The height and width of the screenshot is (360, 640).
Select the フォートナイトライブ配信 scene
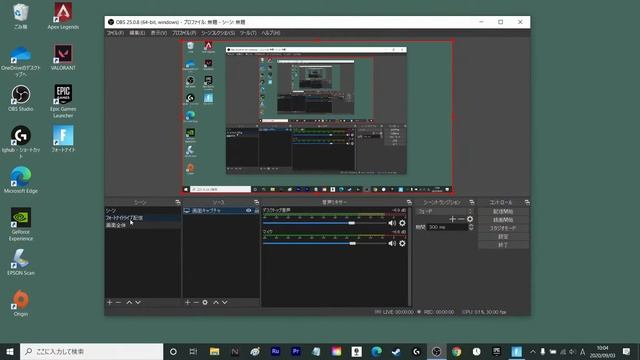click(x=142, y=218)
